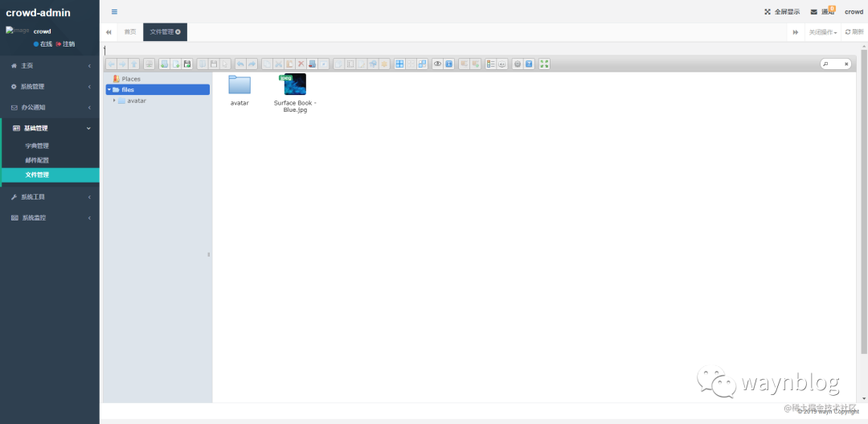Click the blue help icon in toolbar
Image resolution: width=868 pixels, height=424 pixels.
point(529,64)
